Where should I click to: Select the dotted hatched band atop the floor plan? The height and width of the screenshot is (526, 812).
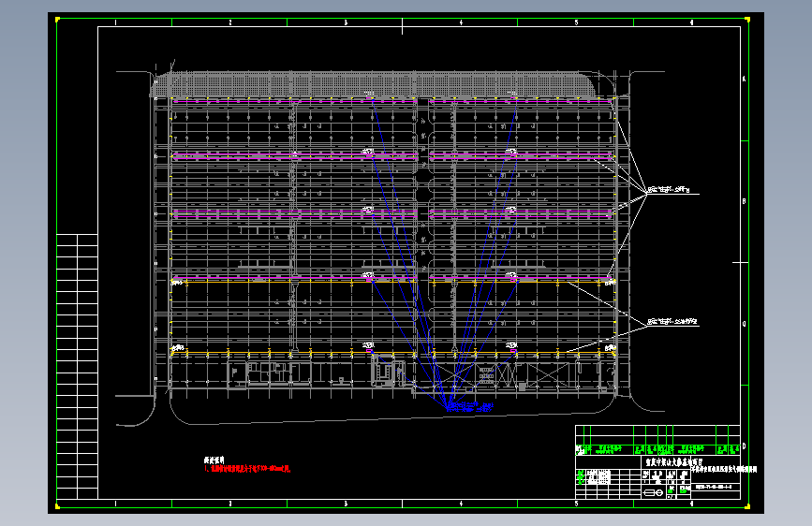[x=373, y=84]
